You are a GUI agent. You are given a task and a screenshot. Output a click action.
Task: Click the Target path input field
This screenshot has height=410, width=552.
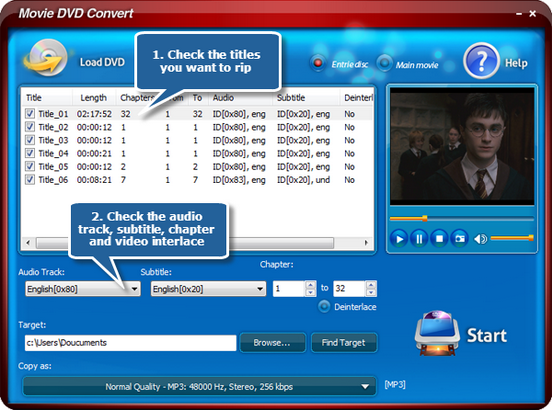pos(130,343)
